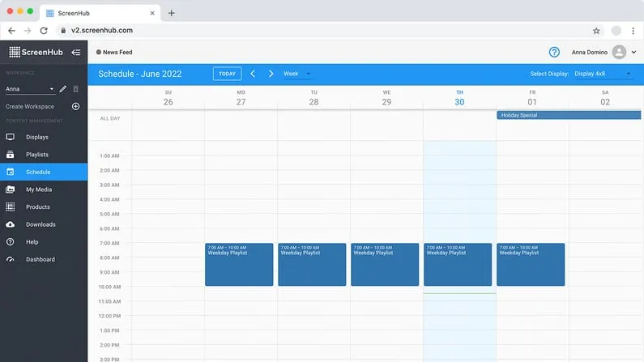
Task: Select Thursday 30 day header
Action: (459, 98)
